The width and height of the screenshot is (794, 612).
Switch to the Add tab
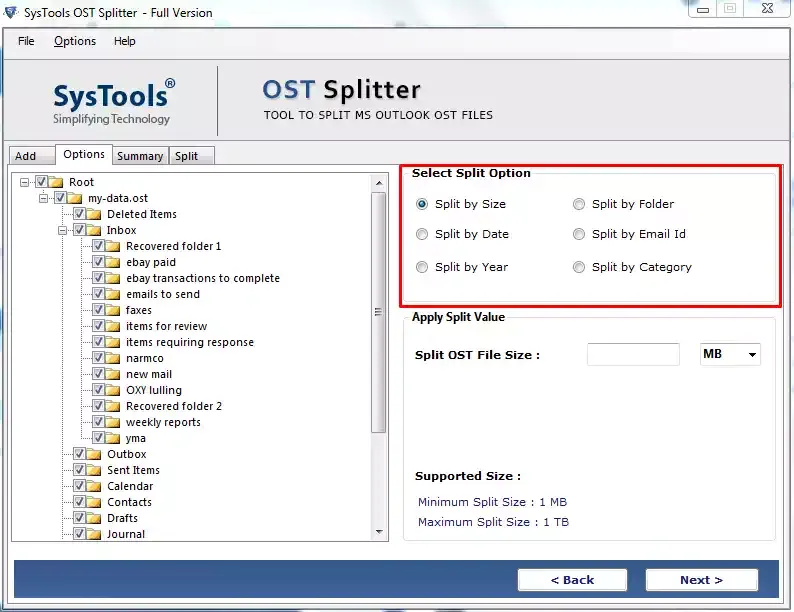[31, 156]
